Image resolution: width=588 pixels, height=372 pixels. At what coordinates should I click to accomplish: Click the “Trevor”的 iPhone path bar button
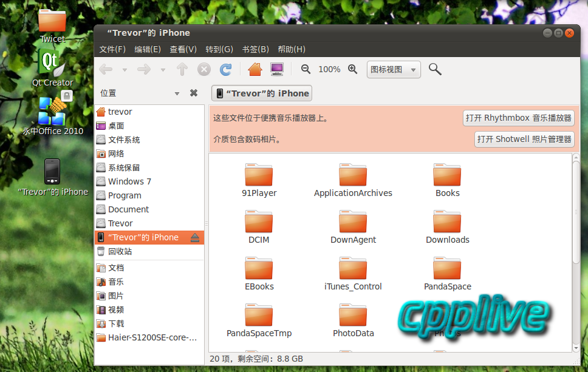tap(262, 93)
